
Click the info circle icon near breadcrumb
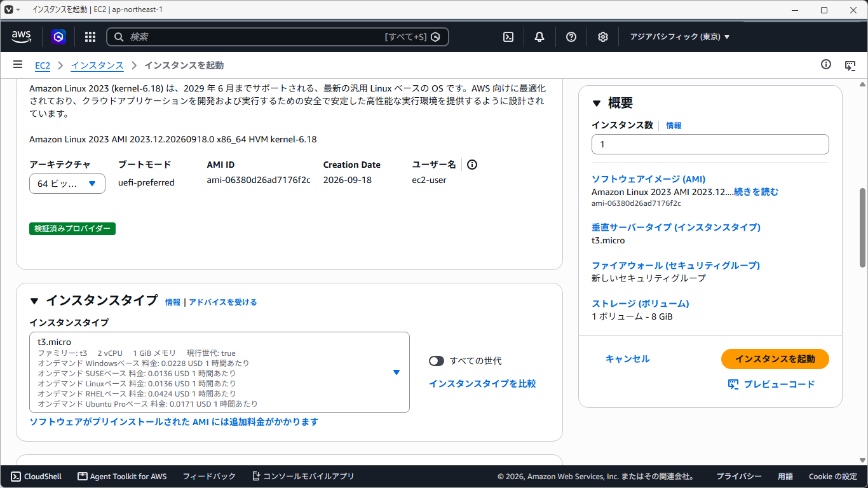826,64
